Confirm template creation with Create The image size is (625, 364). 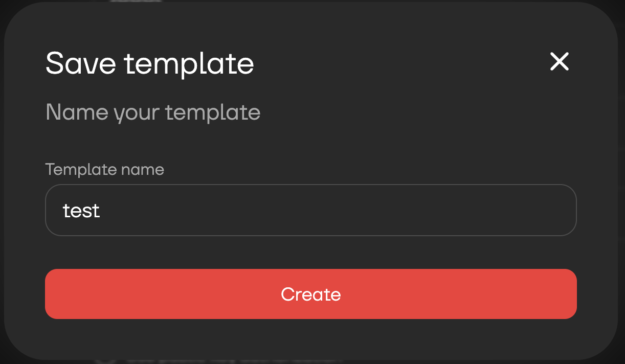[x=310, y=294]
